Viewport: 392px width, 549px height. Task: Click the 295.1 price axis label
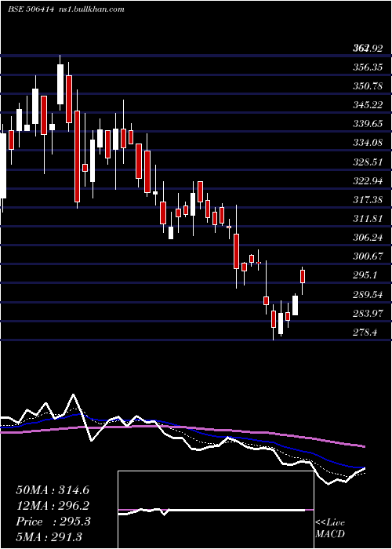coord(365,275)
